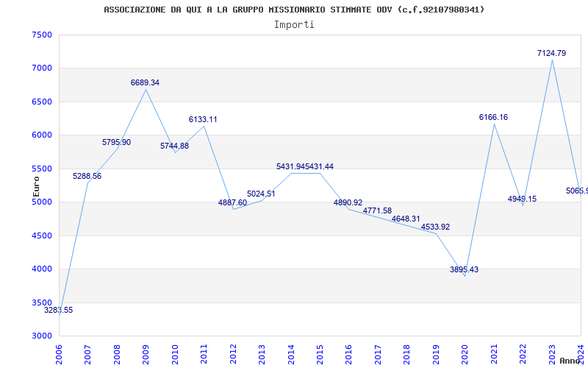Viewport: 588px width, 368px height.
Task: Select the x-axis year 2010
Action: pyautogui.click(x=175, y=355)
